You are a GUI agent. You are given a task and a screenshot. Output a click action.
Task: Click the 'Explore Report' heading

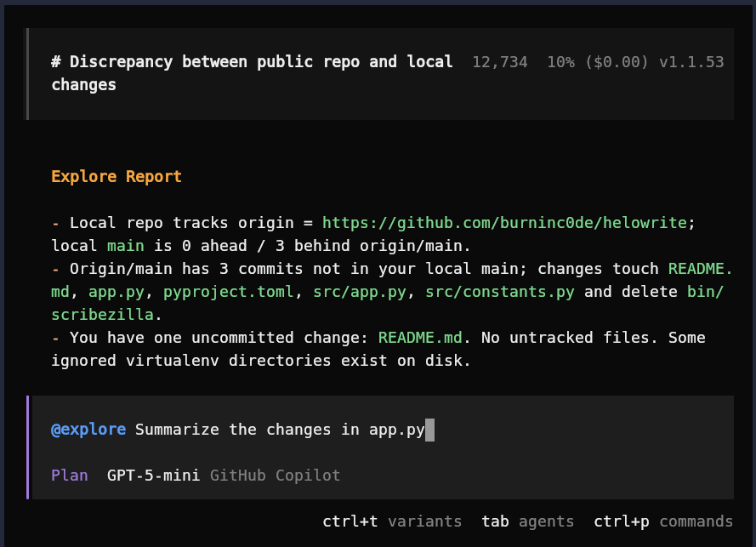[x=117, y=177]
